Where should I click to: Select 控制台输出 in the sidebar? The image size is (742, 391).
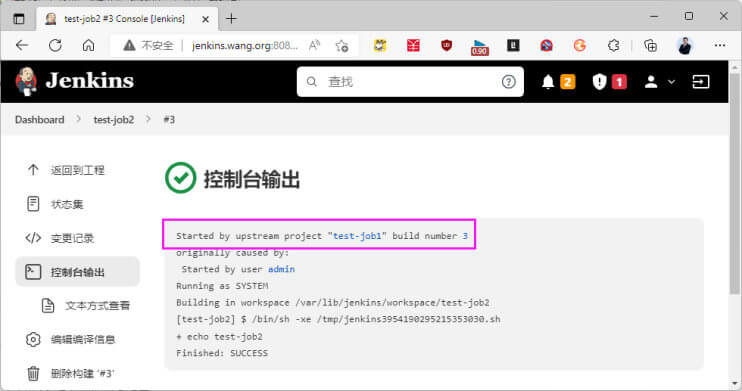click(x=78, y=272)
